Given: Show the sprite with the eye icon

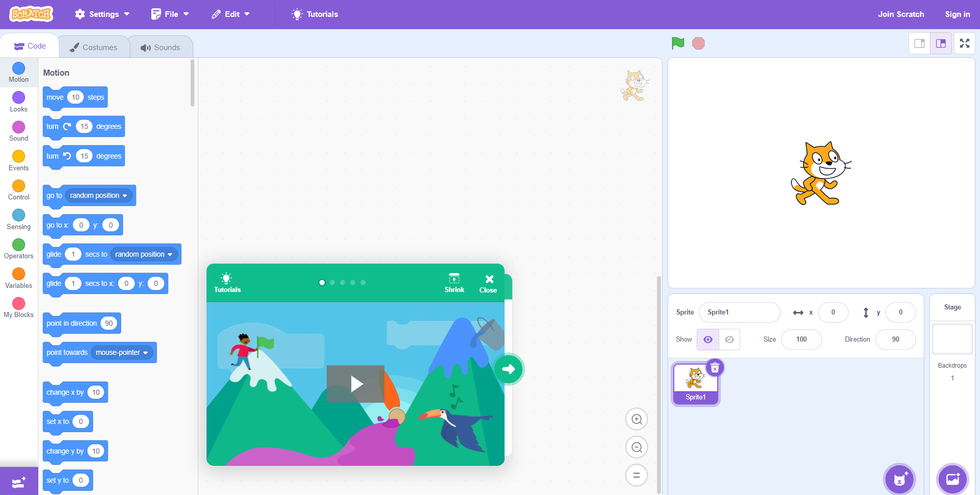Looking at the screenshot, I should pos(708,340).
